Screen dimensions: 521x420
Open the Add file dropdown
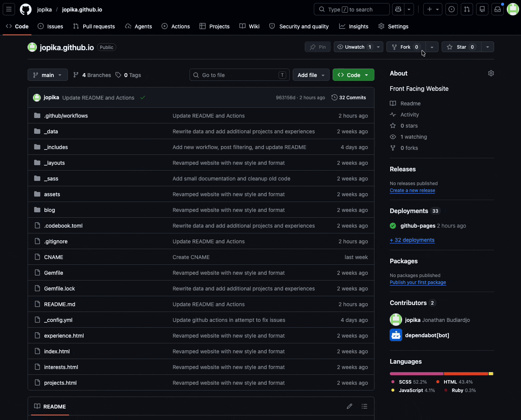coord(311,75)
